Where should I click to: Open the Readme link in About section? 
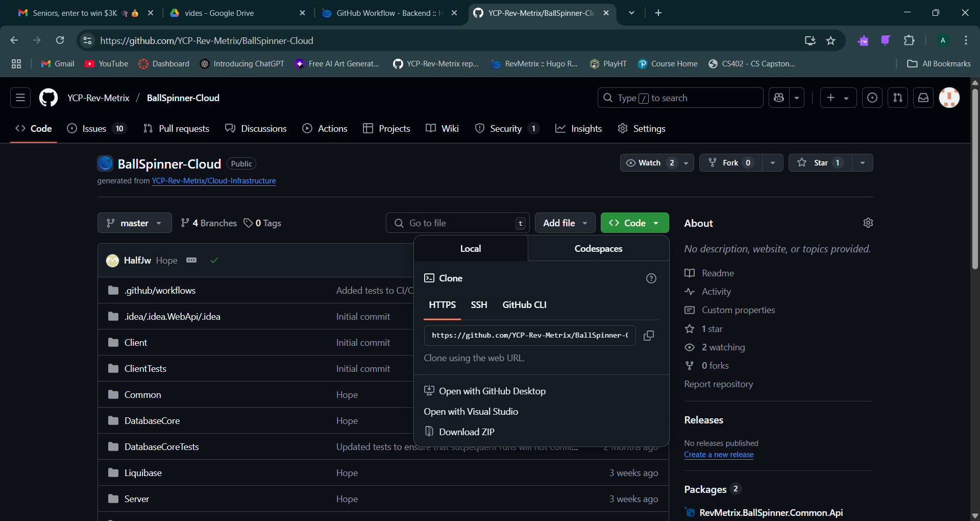point(709,273)
